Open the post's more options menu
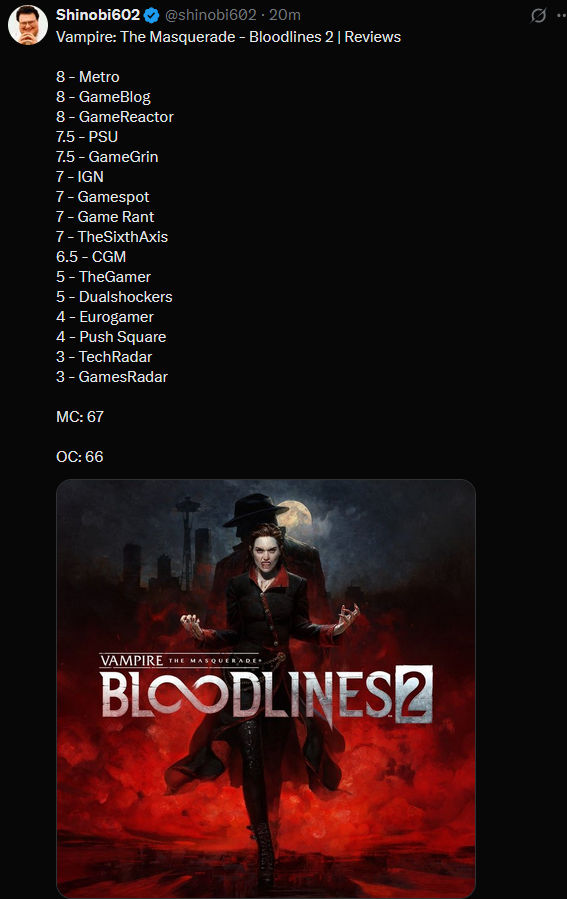Viewport: 567px width, 899px height. 562,15
